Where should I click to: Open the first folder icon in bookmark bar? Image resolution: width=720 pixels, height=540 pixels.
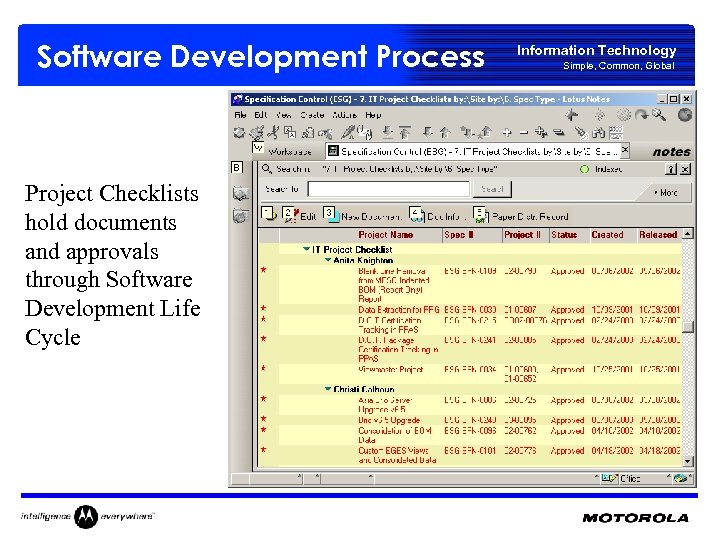241,193
